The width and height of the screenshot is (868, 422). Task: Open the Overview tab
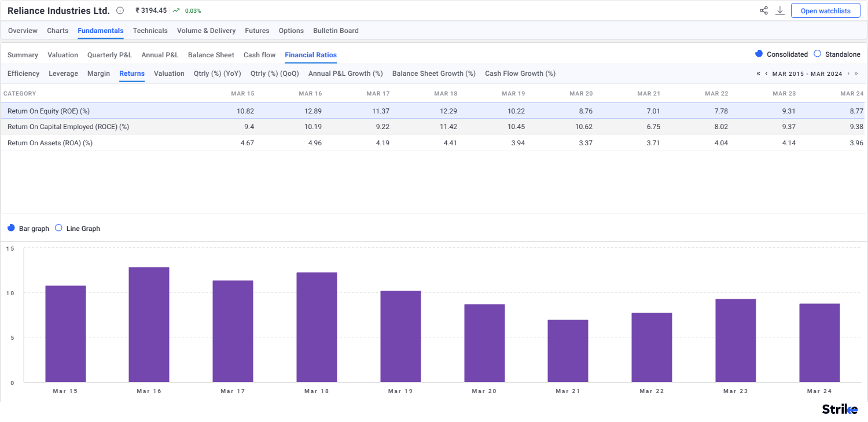point(23,31)
